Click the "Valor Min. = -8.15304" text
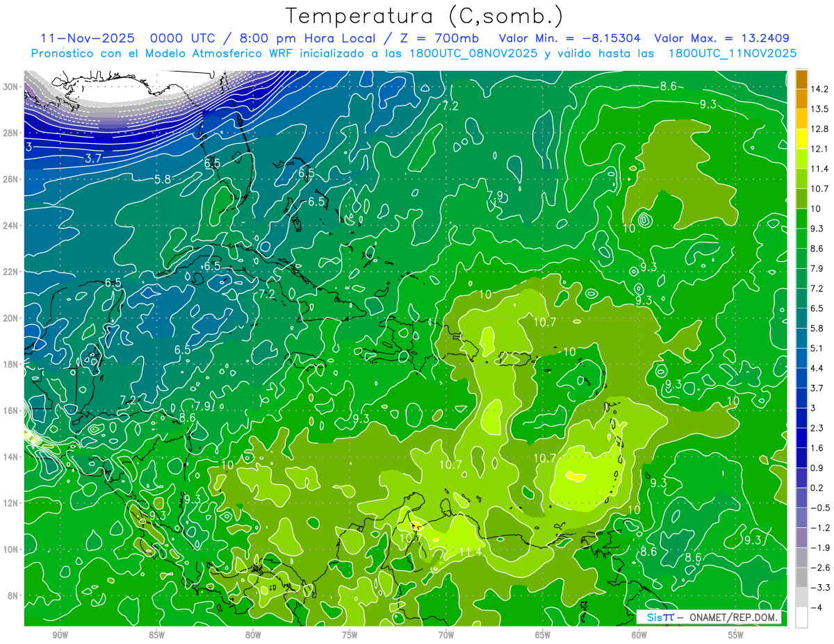Screen dimensions: 834x644 click(570, 38)
